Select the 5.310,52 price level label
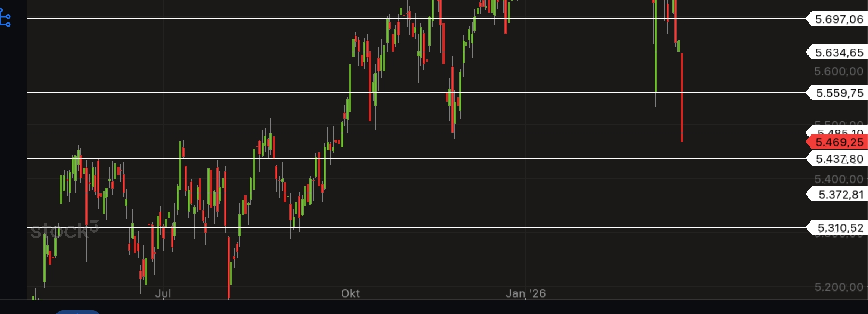This screenshot has width=868, height=314. [837, 227]
